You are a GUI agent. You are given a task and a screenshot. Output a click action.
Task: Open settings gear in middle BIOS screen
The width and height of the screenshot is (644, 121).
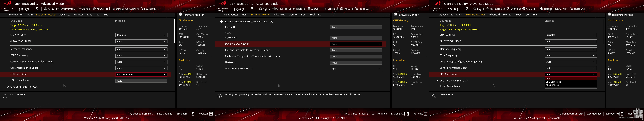(x=252, y=8)
